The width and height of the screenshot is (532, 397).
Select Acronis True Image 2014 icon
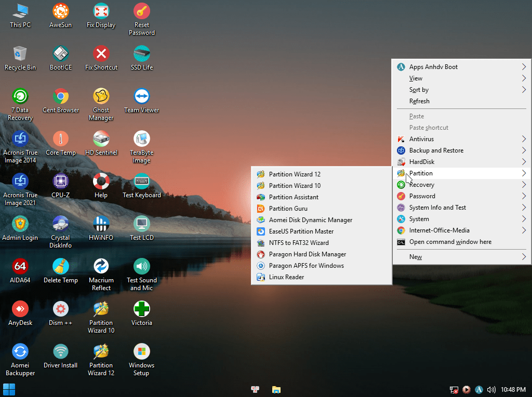(20, 147)
